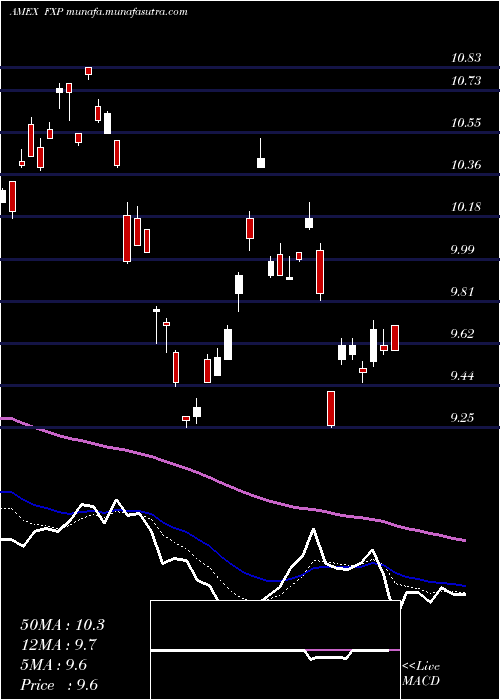Select the isolated white candle above 10.36

click(x=261, y=162)
